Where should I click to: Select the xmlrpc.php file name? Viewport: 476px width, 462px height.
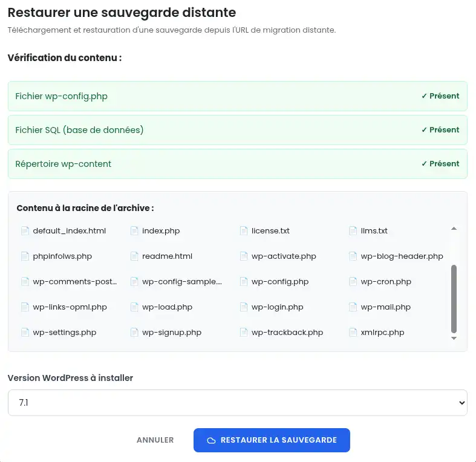[382, 333]
